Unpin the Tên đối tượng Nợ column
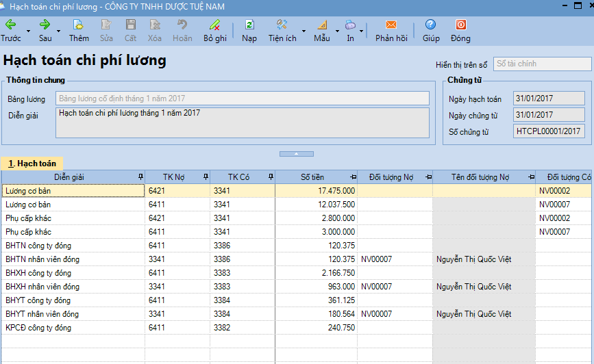594x364 pixels. point(532,177)
